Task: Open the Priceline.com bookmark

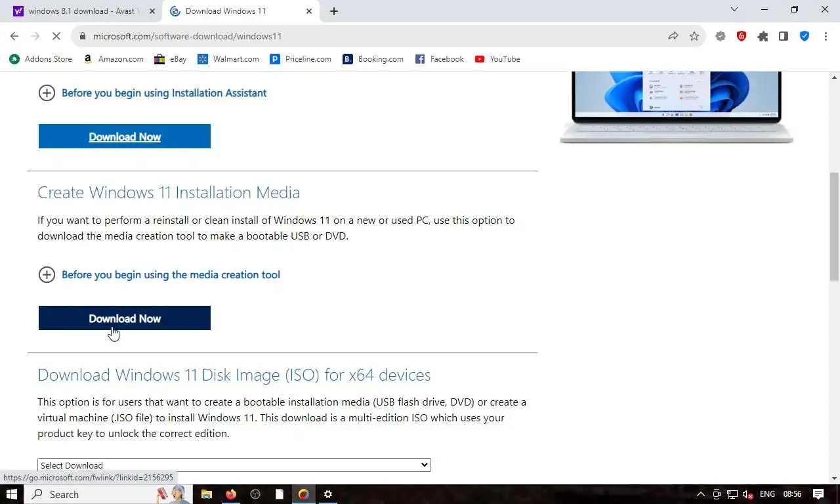Action: tap(301, 59)
